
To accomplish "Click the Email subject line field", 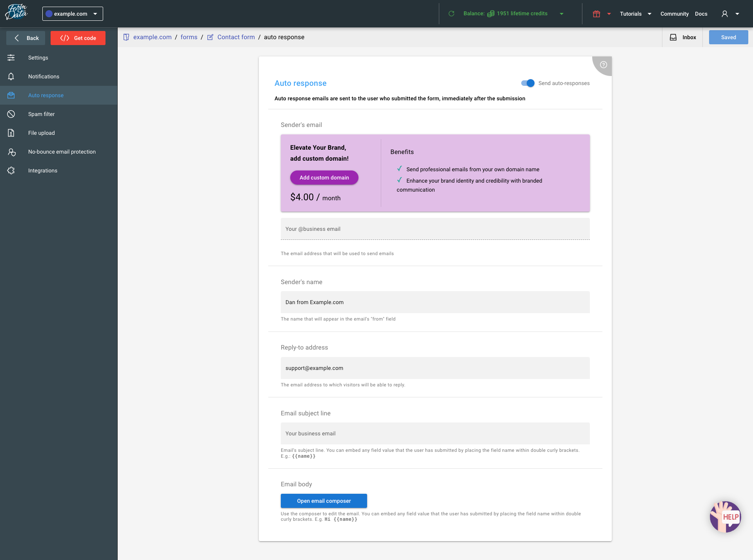I will coord(435,433).
